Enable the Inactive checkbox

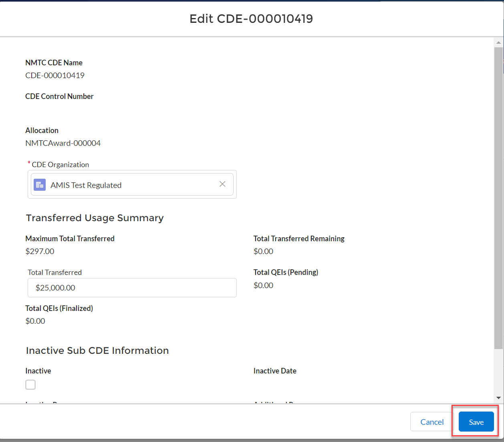click(30, 385)
